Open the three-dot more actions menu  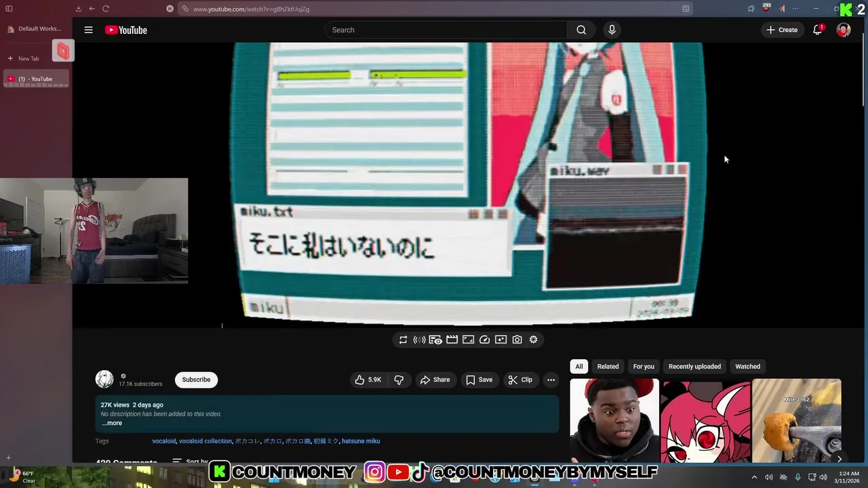pyautogui.click(x=551, y=380)
